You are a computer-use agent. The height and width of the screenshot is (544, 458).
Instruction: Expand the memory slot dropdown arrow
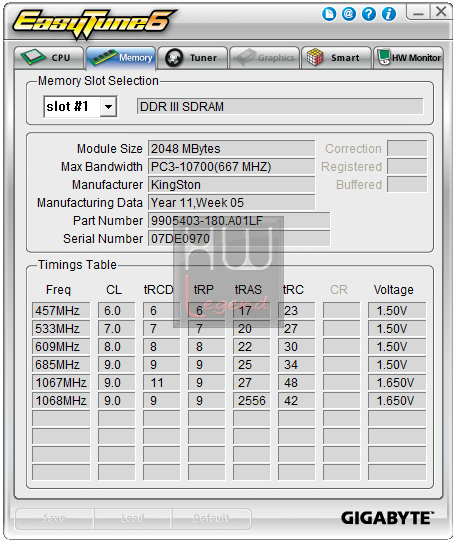click(x=108, y=107)
